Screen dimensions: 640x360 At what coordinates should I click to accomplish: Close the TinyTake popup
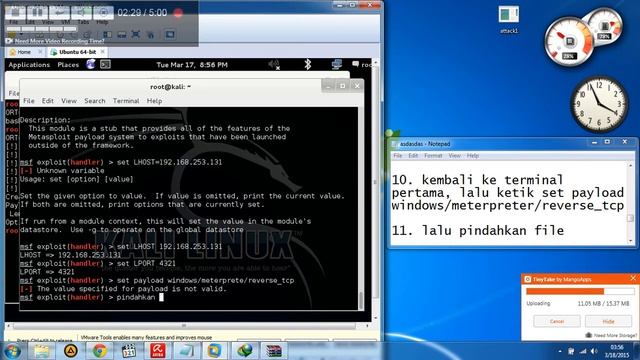(x=633, y=278)
